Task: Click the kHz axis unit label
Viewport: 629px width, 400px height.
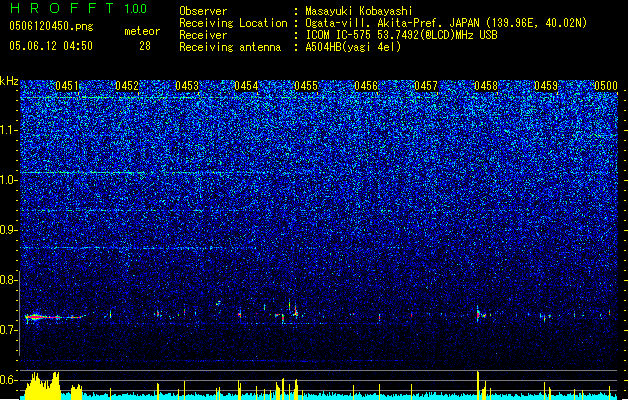Action: tap(9, 81)
